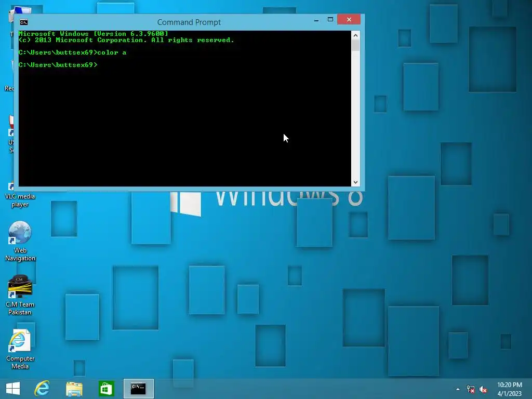Select the Web Navigation desktop shortcut
Viewport: 532px width, 399px height.
click(20, 241)
